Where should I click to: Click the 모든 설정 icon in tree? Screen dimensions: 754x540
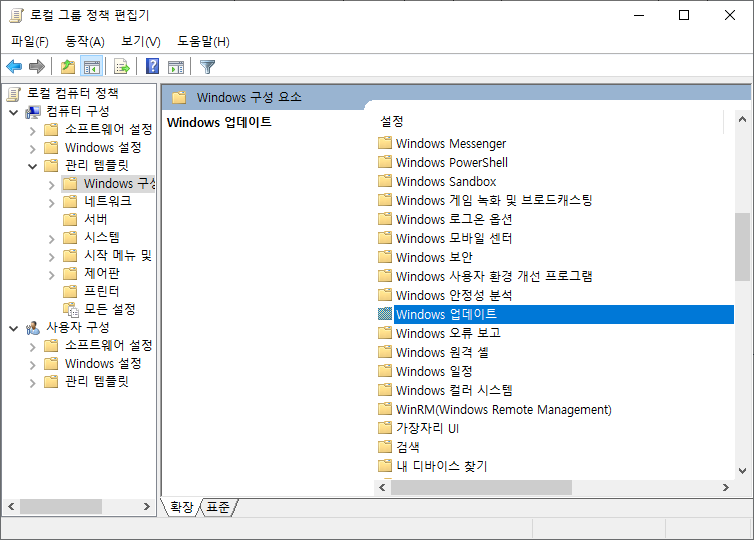point(71,310)
